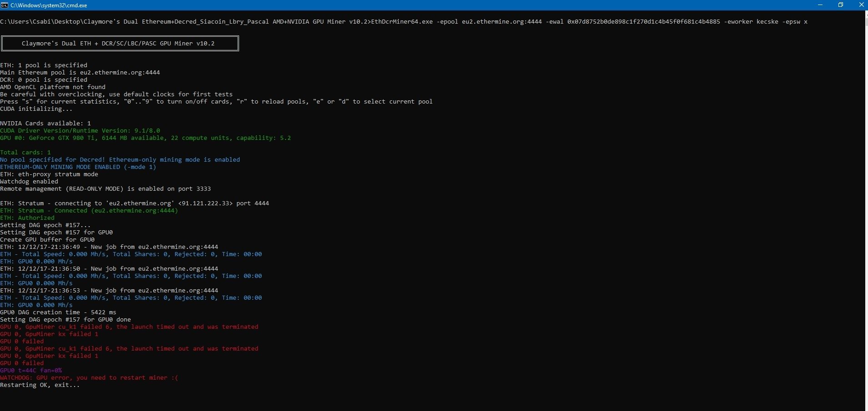Click EthDcrMiner64.exe in the command line
This screenshot has height=411, width=868.
coord(402,22)
